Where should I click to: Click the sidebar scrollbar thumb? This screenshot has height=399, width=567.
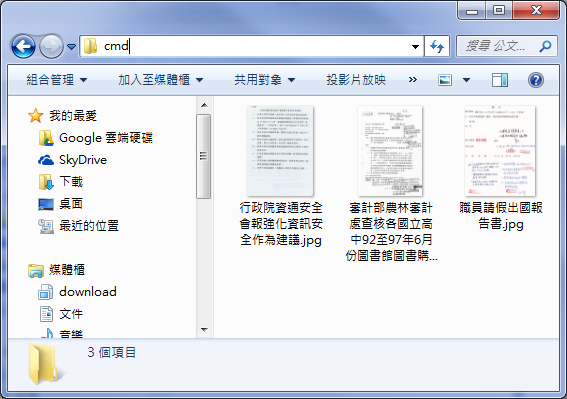204,156
